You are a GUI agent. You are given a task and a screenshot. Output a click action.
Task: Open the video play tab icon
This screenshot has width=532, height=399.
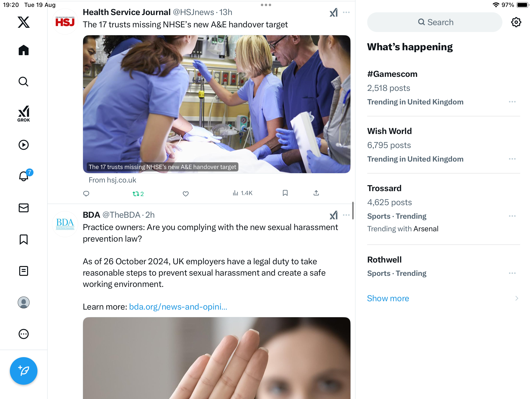(24, 145)
